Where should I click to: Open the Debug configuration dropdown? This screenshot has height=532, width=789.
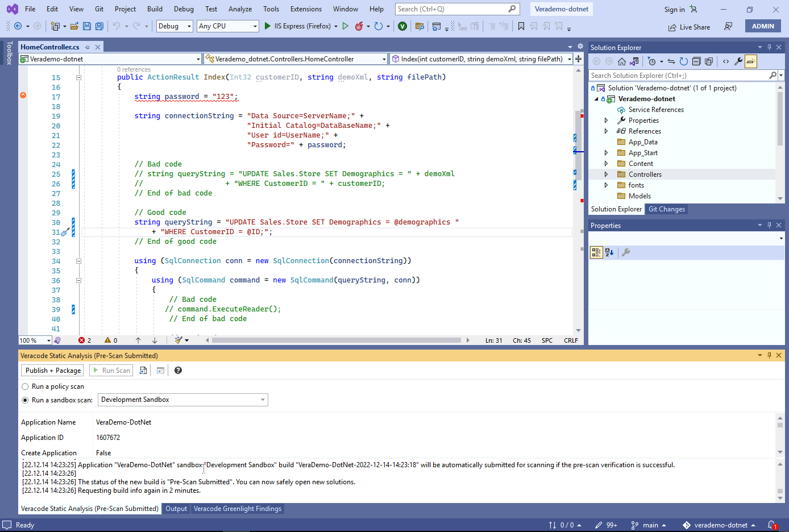[175, 26]
